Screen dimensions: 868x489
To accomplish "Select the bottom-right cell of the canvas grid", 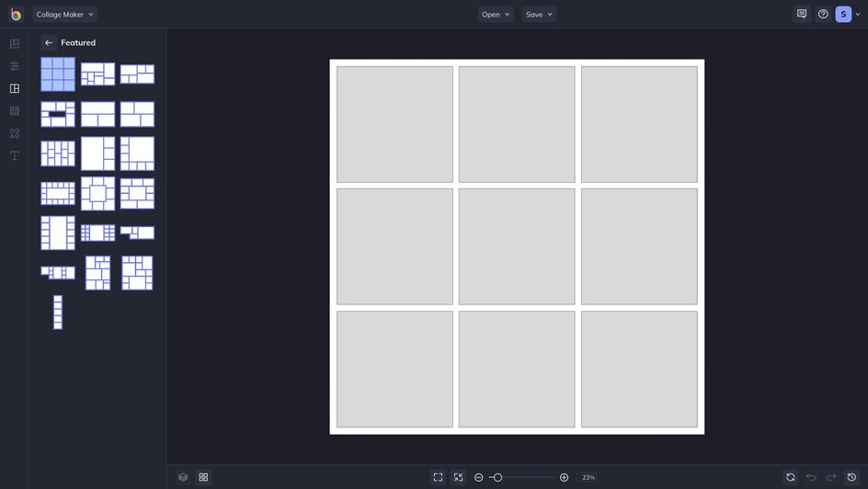I will coord(639,369).
